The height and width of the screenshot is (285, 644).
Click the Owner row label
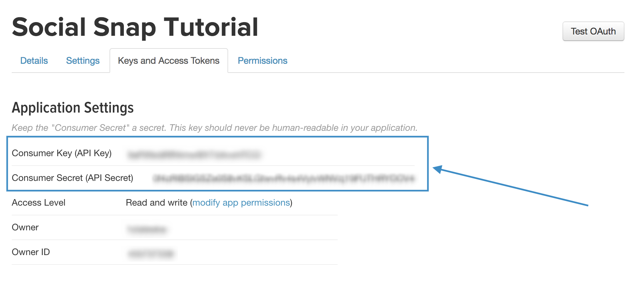click(x=25, y=227)
